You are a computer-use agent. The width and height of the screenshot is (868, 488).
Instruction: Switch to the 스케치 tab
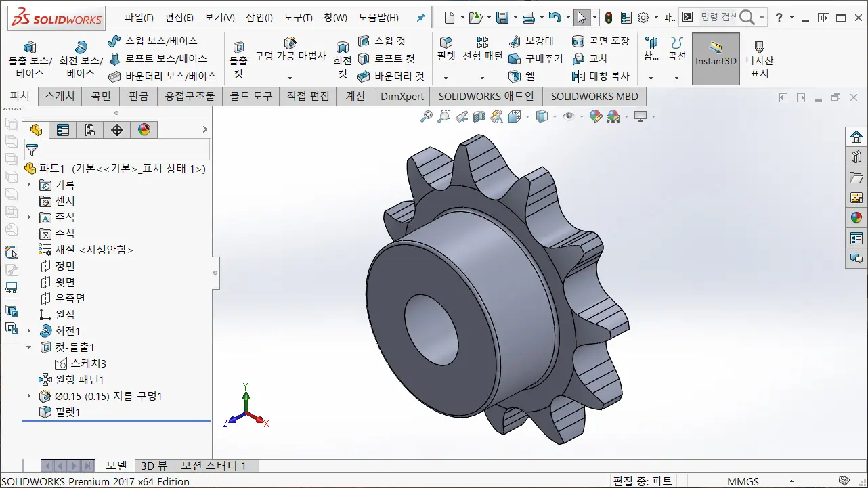(60, 96)
